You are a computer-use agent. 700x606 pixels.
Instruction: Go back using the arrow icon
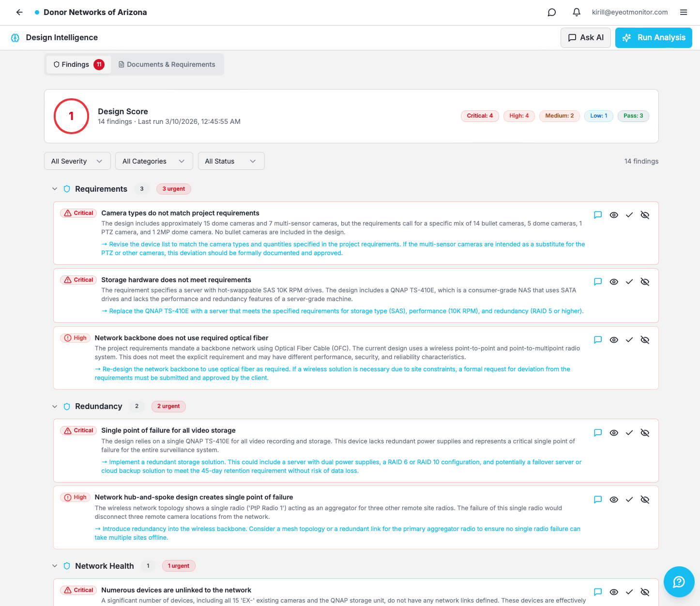19,12
